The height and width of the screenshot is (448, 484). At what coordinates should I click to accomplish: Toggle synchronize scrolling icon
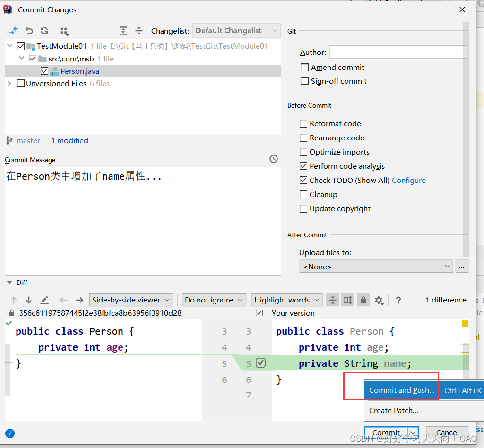347,300
